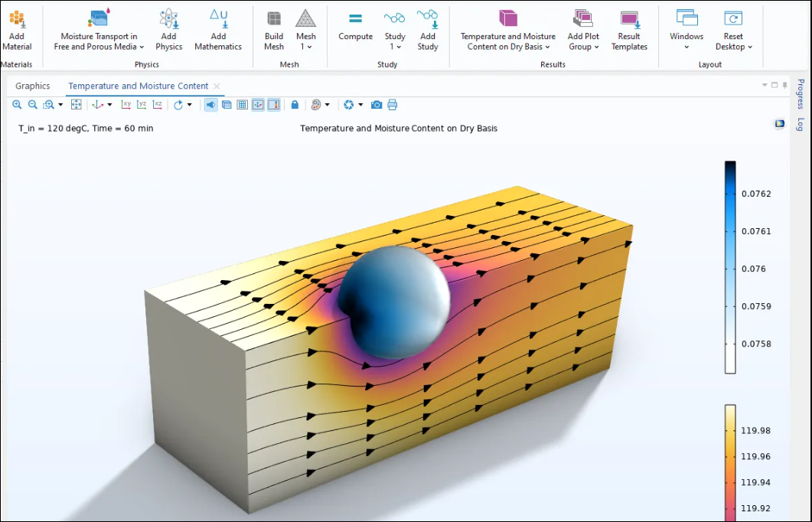This screenshot has width=812, height=522.
Task: Switch to the Graphics tab
Action: pos(33,86)
